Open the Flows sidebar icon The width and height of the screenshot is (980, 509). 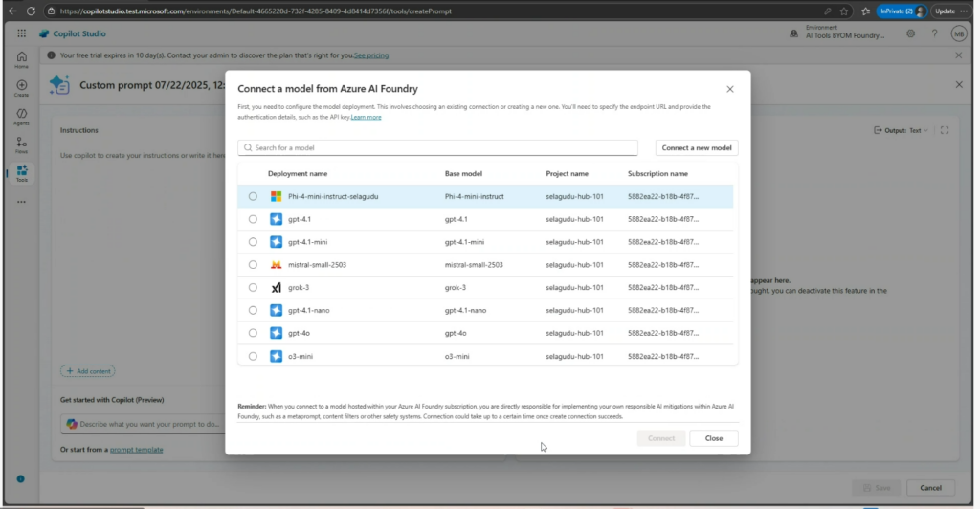(x=21, y=144)
